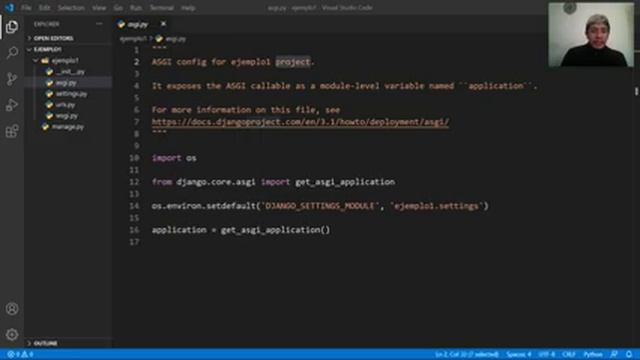Open the Source Control view
The width and height of the screenshot is (640, 360).
(x=12, y=79)
